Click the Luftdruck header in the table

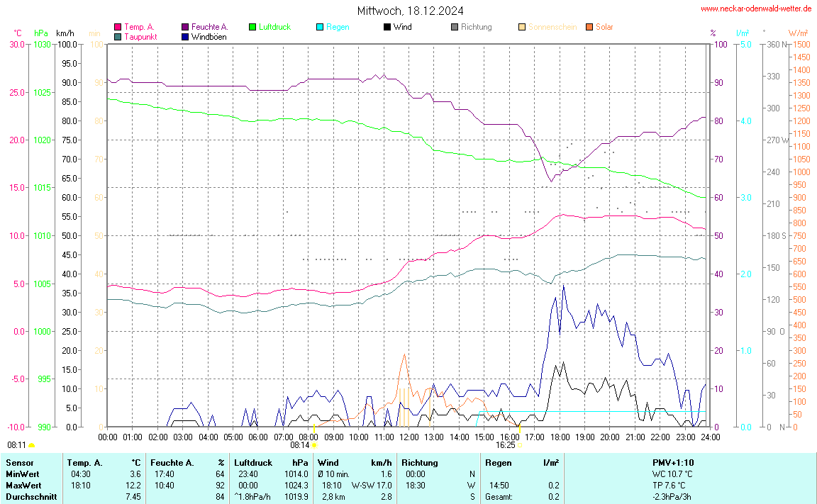[253, 462]
